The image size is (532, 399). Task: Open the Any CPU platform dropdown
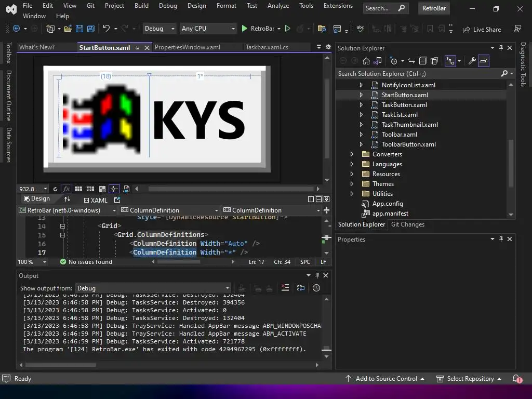click(208, 29)
